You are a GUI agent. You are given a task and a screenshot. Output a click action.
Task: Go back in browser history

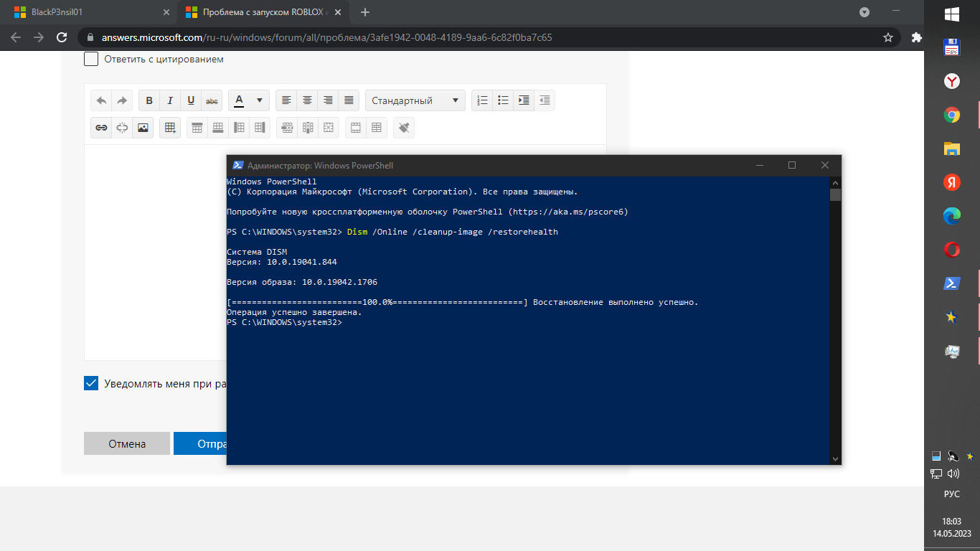pos(16,37)
